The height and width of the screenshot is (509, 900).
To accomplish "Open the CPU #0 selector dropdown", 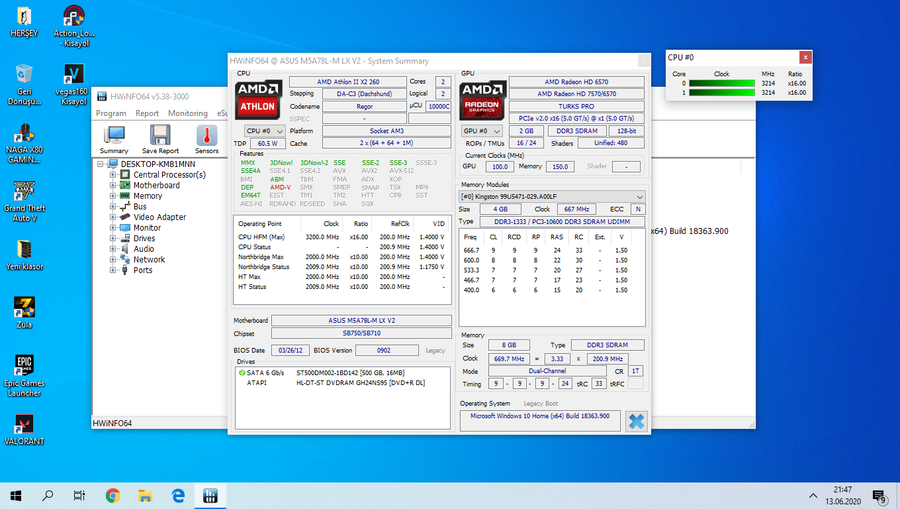I will (265, 131).
